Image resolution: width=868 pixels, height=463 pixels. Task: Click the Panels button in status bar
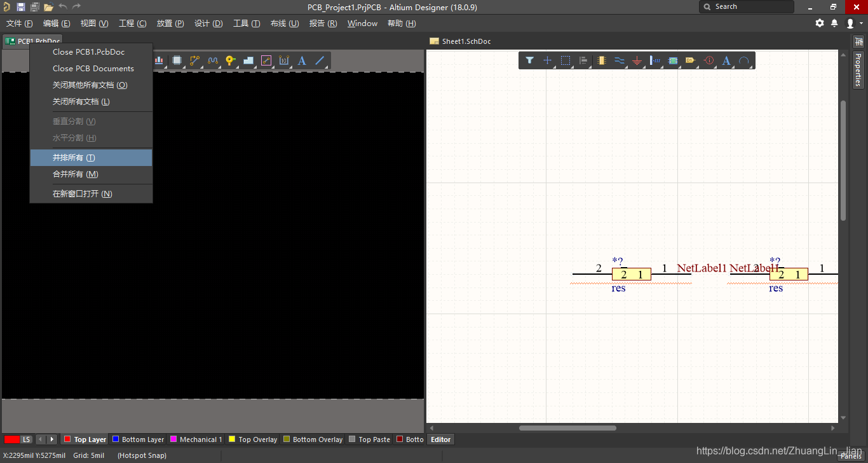click(x=851, y=455)
